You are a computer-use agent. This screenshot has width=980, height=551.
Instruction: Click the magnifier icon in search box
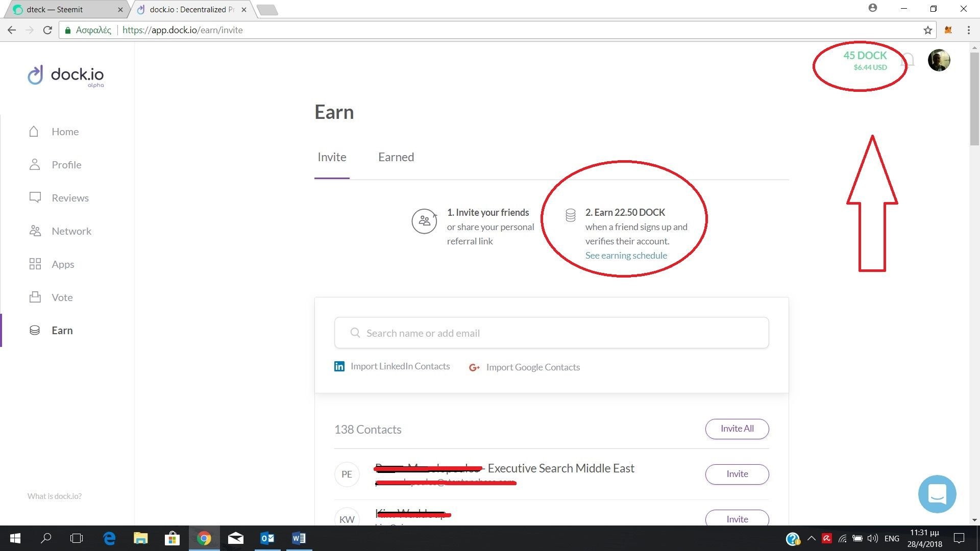tap(355, 333)
